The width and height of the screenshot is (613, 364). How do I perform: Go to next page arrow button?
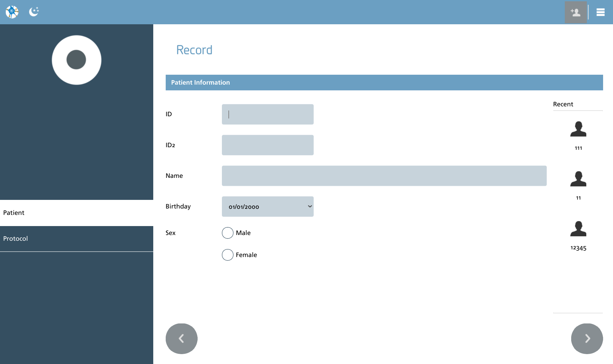click(x=587, y=338)
